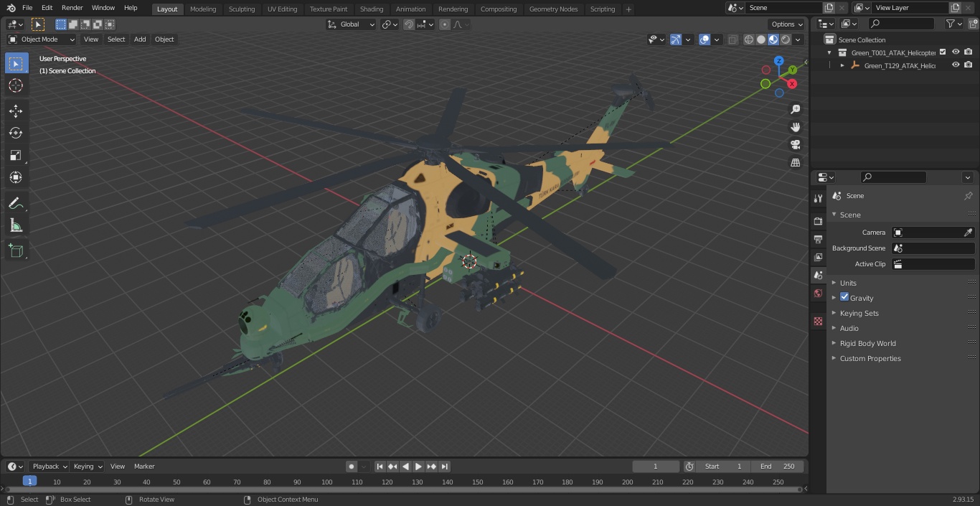The image size is (980, 506).
Task: Pick the Annotate pencil tool
Action: coord(16,203)
